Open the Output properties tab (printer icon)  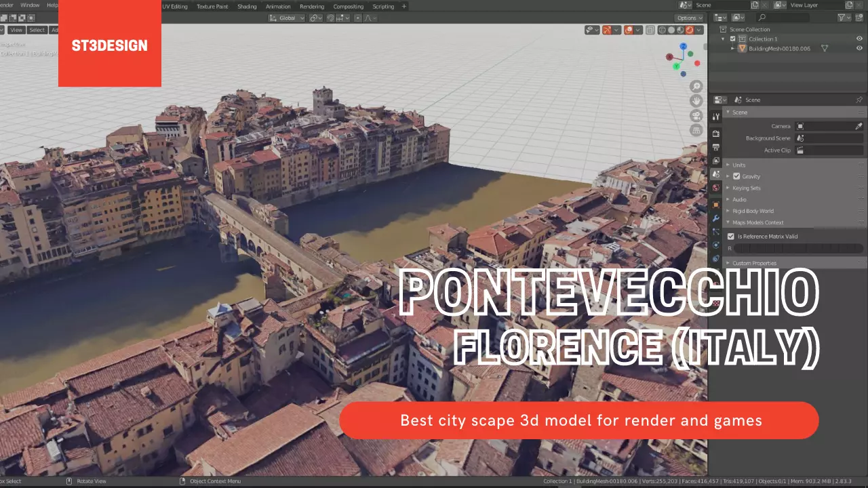(x=715, y=147)
